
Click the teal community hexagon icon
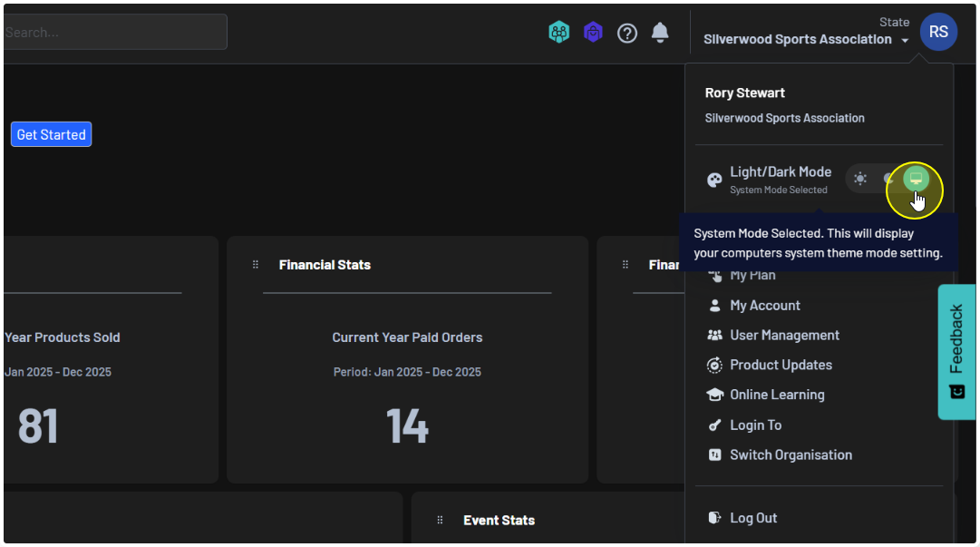tap(559, 33)
